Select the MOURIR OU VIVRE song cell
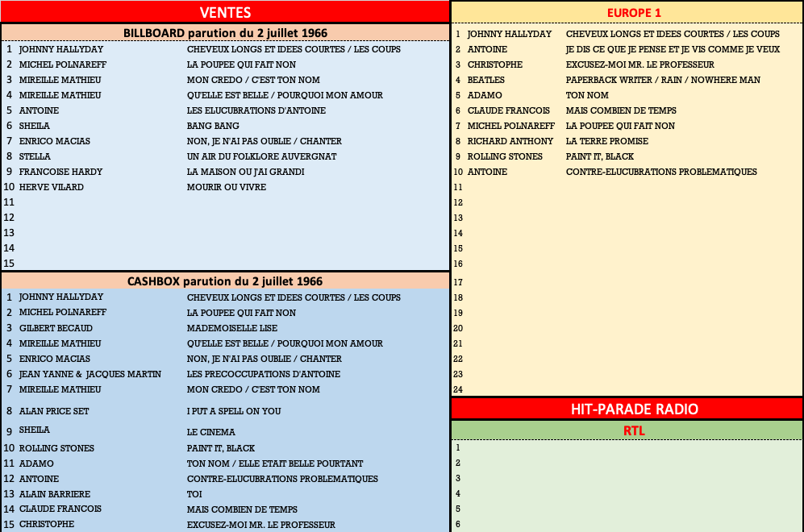Image resolution: width=804 pixels, height=532 pixels. click(x=226, y=188)
